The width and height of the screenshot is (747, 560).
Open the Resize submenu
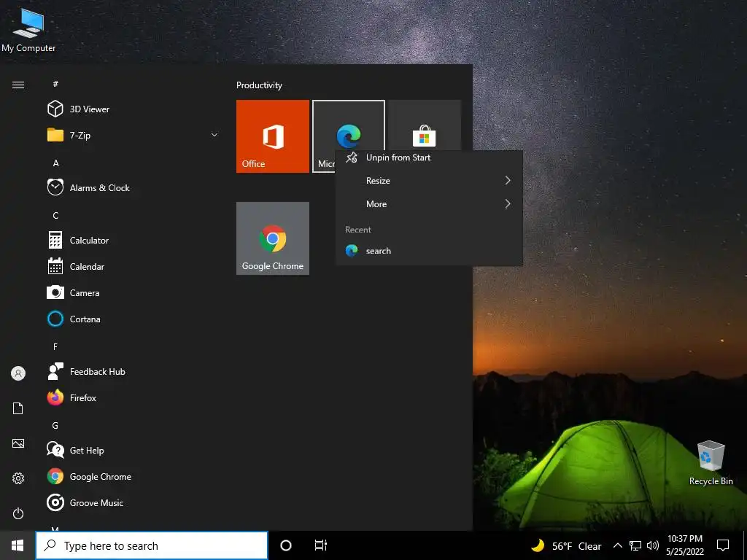(429, 181)
